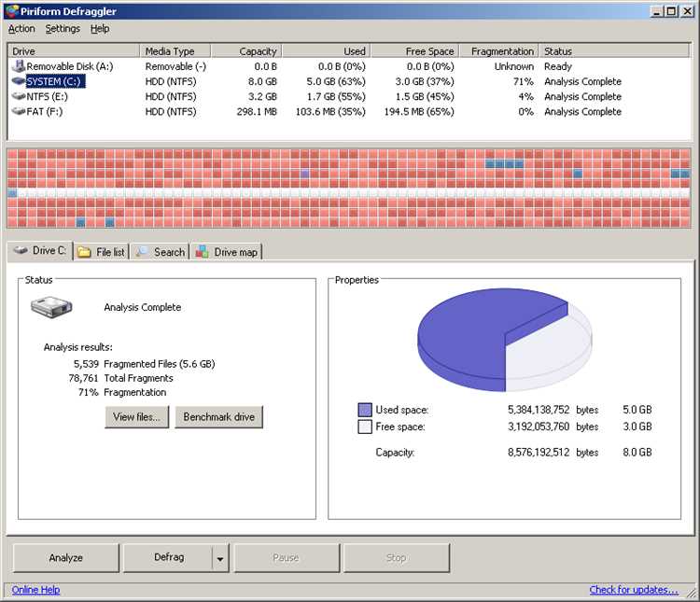Switch to the Drive map tab
Viewport: 700px width, 602px height.
227,252
